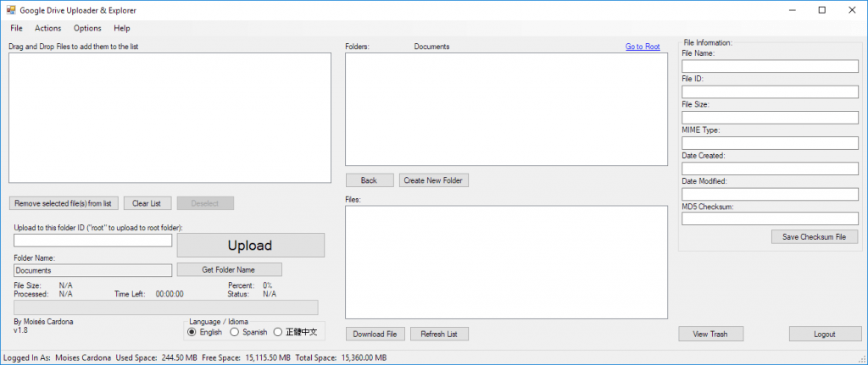Click the Free Space 15,115.50 MB status text
This screenshot has height=365, width=868.
point(247,357)
